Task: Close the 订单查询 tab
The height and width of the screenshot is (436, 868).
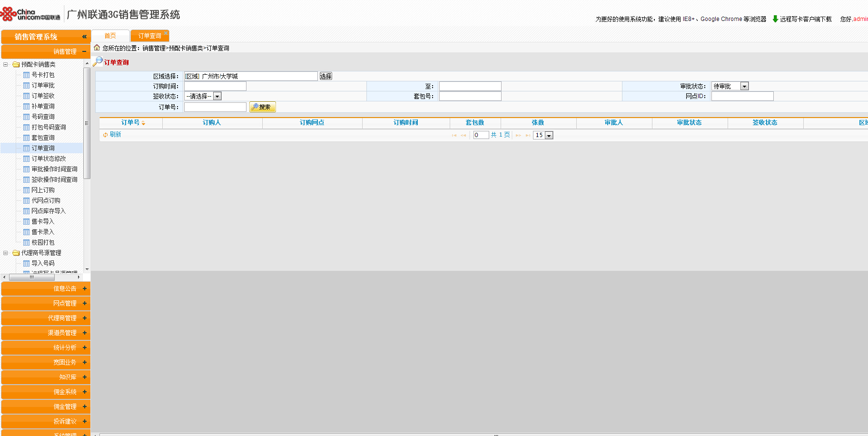Action: click(x=166, y=33)
